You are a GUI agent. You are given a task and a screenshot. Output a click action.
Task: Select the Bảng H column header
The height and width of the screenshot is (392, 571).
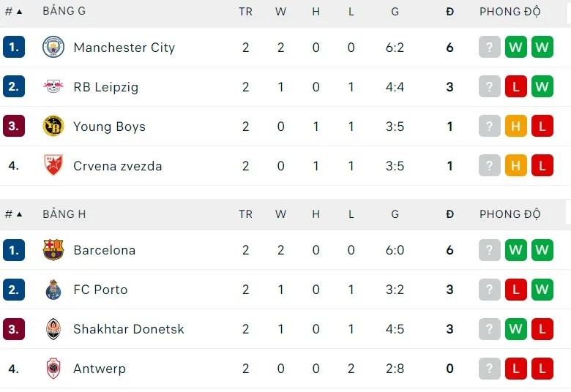click(x=64, y=214)
